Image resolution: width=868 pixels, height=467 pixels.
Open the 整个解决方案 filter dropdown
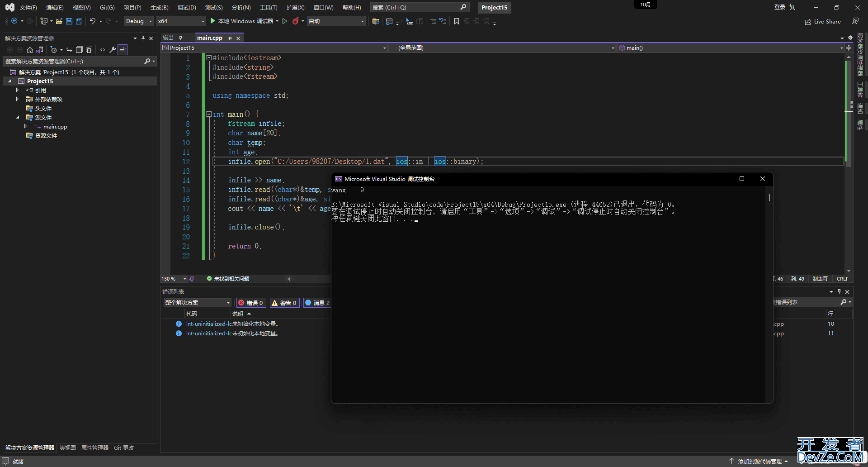198,303
